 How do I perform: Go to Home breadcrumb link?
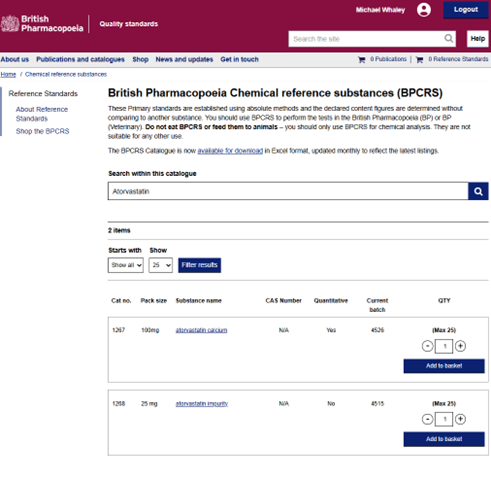tap(8, 74)
